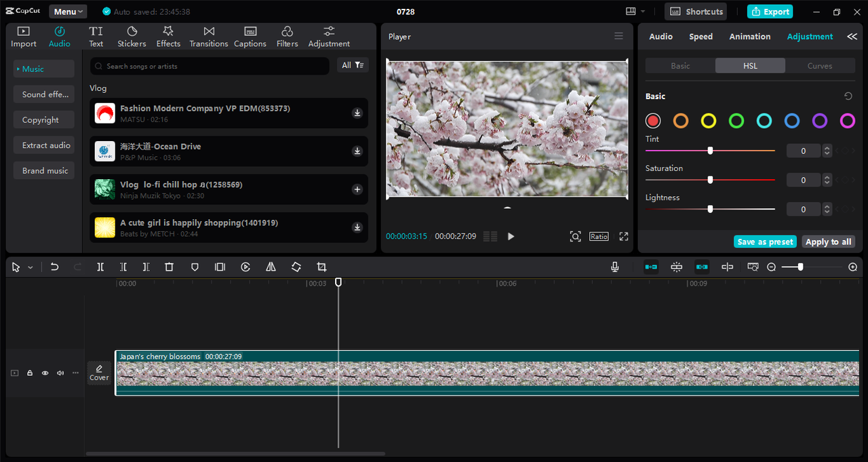Click Apply to all
868x462 pixels.
[828, 242]
